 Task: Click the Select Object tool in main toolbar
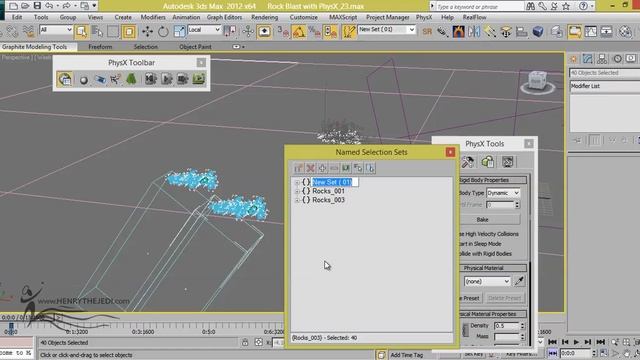pos(81,31)
